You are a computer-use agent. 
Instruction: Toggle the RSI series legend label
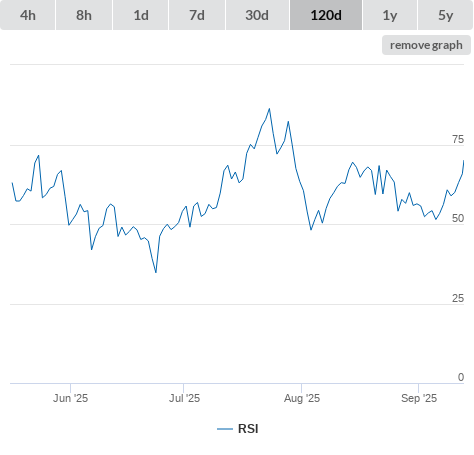tap(248, 429)
